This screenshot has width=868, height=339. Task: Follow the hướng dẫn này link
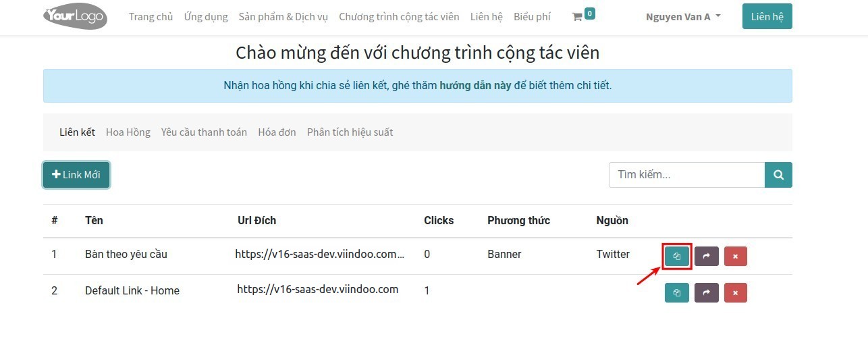coord(475,86)
